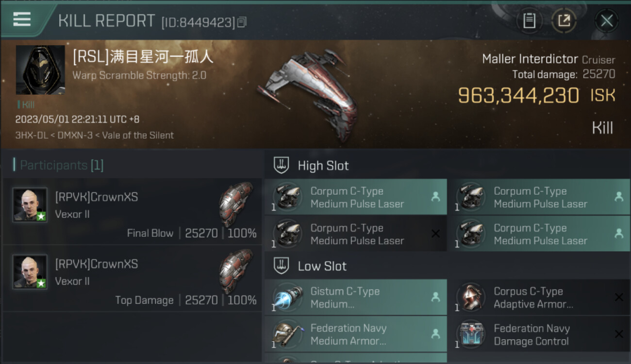The image size is (631, 364).
Task: Select CrownXS Top Damage portrait
Action: click(x=30, y=272)
